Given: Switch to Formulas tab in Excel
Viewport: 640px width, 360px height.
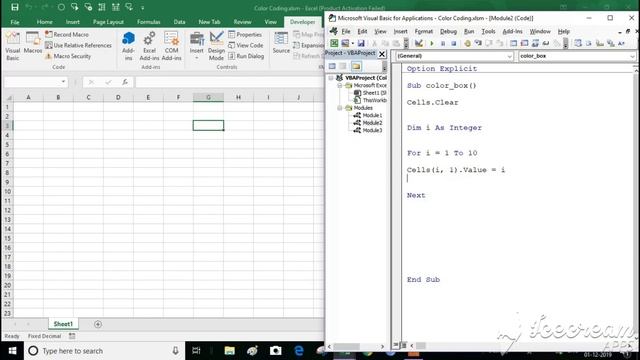Looking at the screenshot, I should (x=149, y=22).
